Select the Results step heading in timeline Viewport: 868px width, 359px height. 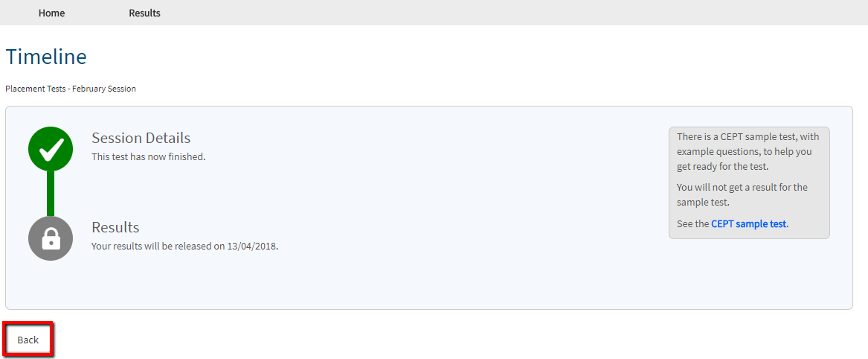(115, 227)
